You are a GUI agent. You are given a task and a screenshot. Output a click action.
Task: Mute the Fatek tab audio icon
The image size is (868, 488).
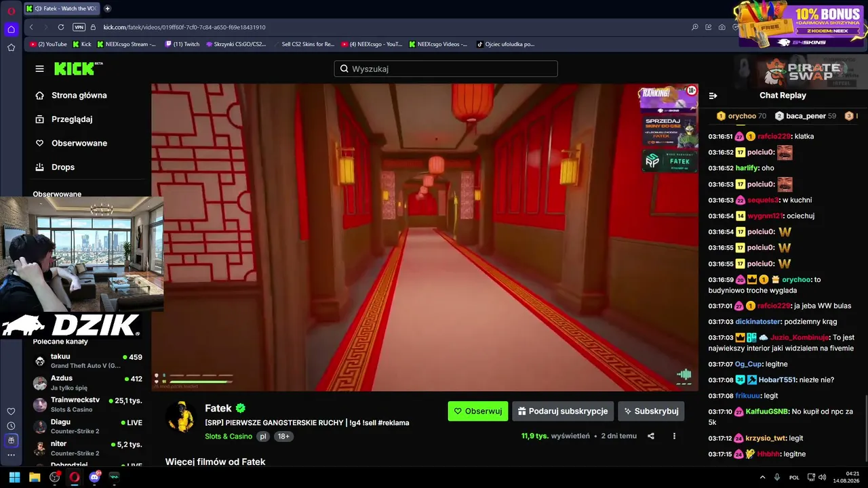tap(38, 9)
